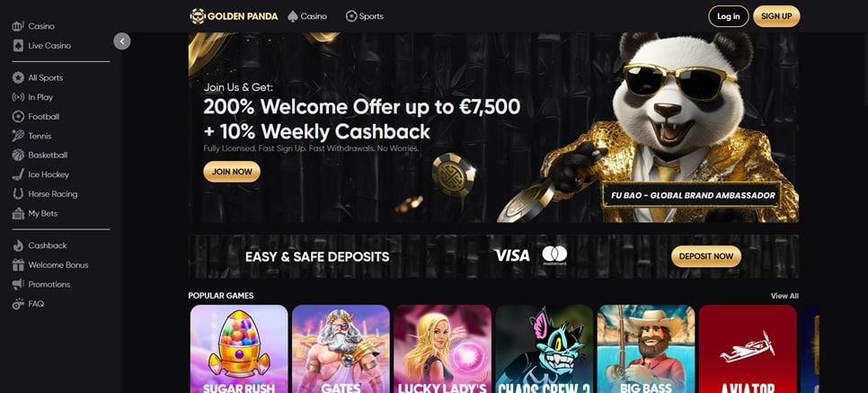This screenshot has height=393, width=868.
Task: Open Live Casino in the sidebar
Action: pos(41,46)
